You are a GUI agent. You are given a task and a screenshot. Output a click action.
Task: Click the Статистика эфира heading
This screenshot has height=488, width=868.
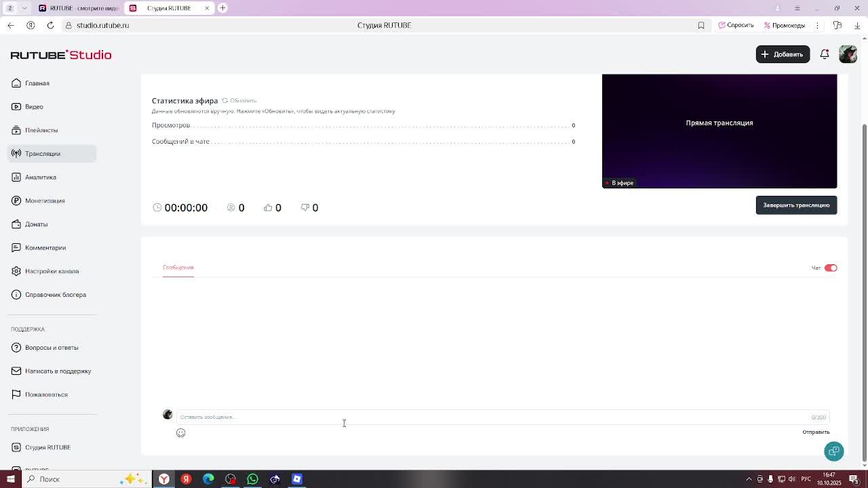click(x=184, y=101)
